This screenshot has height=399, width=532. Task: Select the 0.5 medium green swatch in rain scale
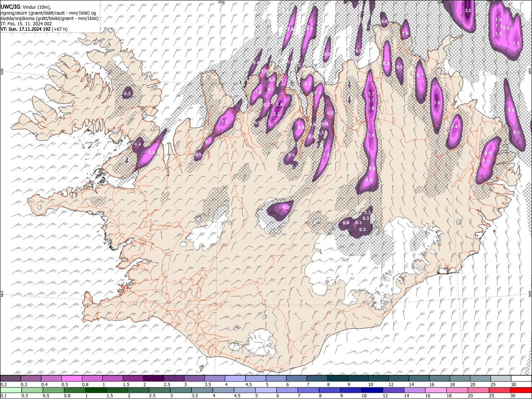pos(53,390)
